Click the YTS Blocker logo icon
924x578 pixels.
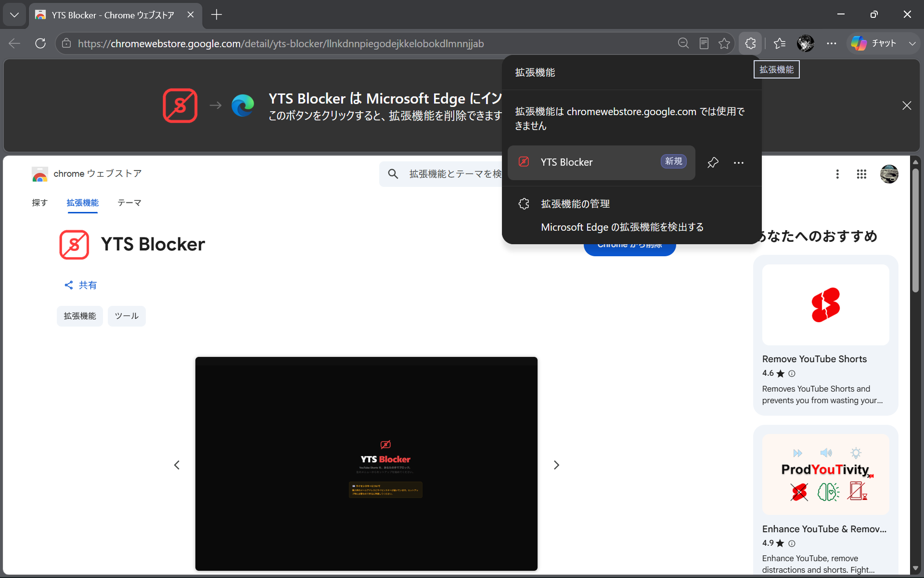click(x=74, y=245)
